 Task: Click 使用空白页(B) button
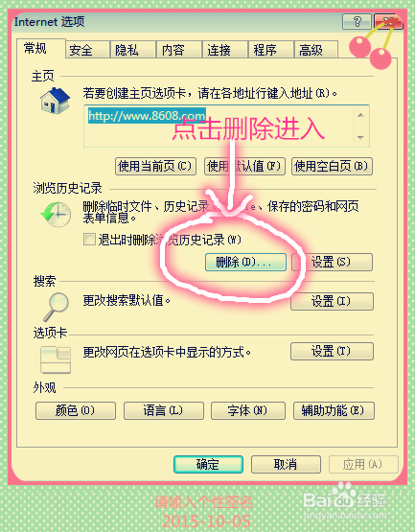(x=332, y=166)
